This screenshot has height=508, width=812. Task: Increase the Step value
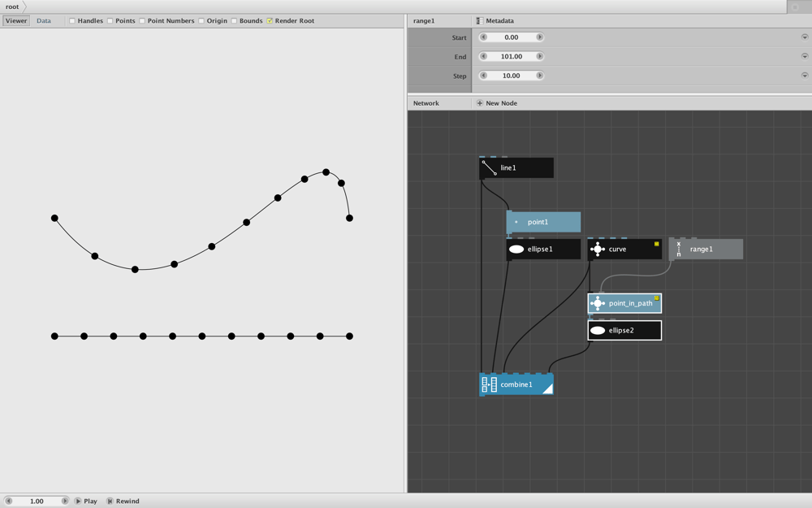coord(539,76)
